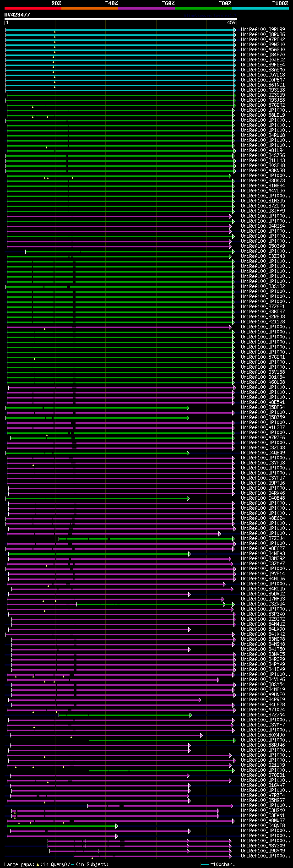The height and width of the screenshot is (868, 293).
Task: Select the UniRef100_C5YD18 label
Action: [x=263, y=75]
